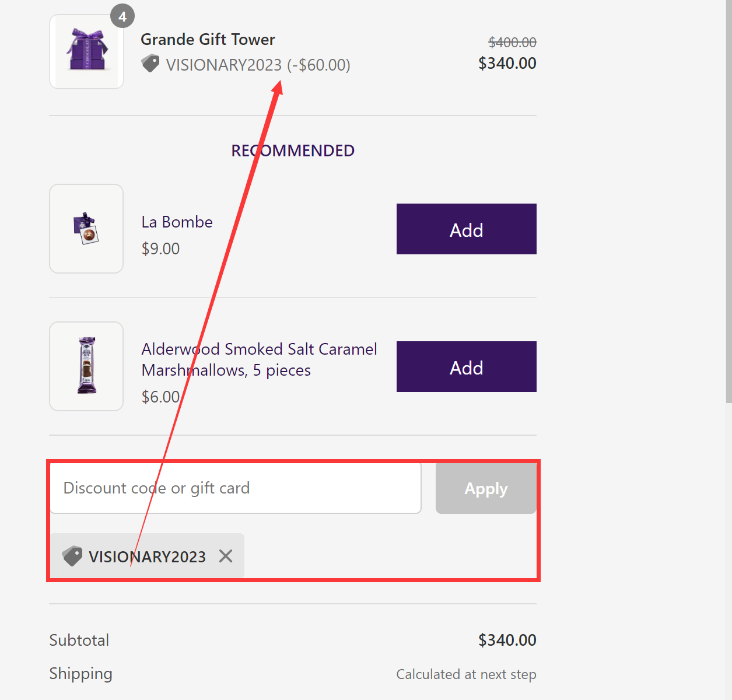The height and width of the screenshot is (700, 732).
Task: Click the marshmallow bar product thumbnail
Action: 86,366
